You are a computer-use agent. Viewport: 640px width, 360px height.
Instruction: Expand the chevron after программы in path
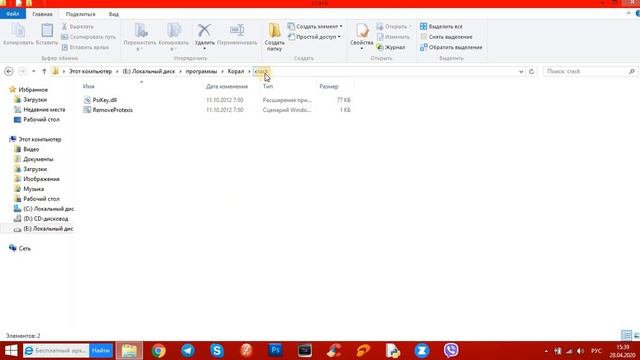click(x=222, y=71)
